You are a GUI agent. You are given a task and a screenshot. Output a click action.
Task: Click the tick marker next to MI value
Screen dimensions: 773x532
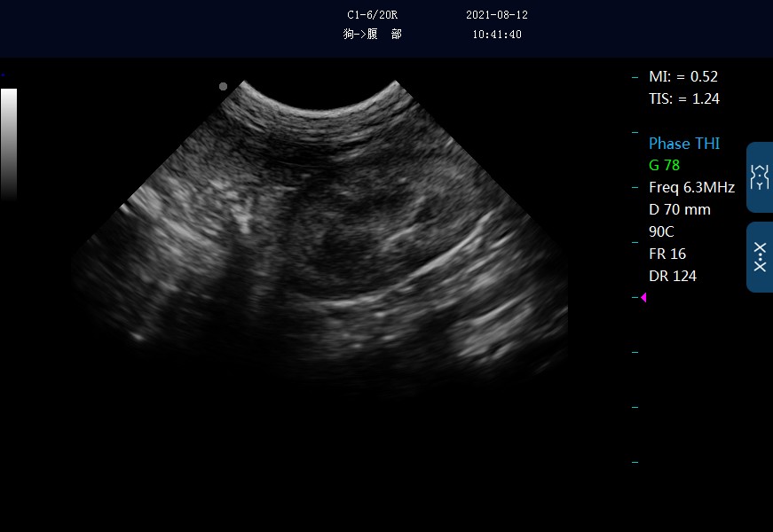(x=634, y=76)
